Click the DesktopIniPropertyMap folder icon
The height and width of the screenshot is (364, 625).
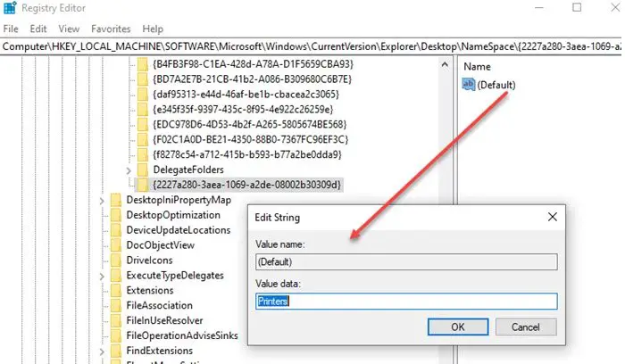(115, 200)
